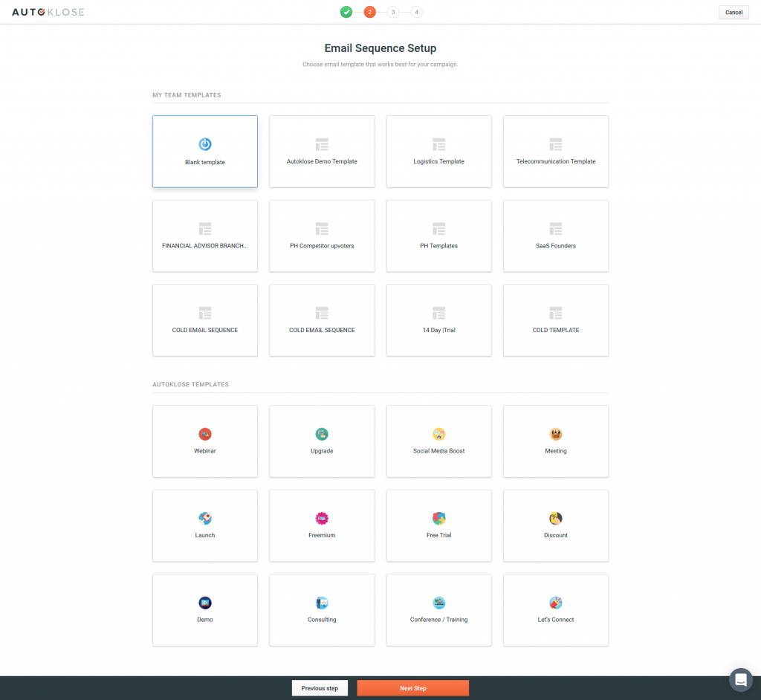The image size is (761, 700).
Task: Click the Autoklose logo
Action: 48,12
